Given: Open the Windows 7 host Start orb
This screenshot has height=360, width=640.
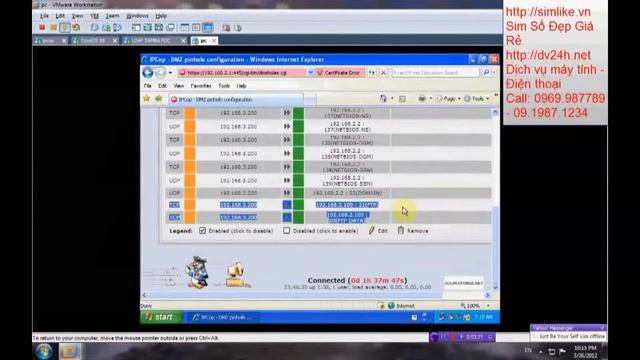Looking at the screenshot, I should [44, 351].
